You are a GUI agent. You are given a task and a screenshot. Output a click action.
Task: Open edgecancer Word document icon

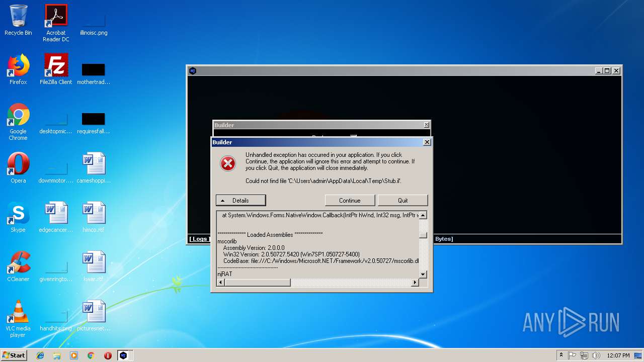[x=56, y=217]
